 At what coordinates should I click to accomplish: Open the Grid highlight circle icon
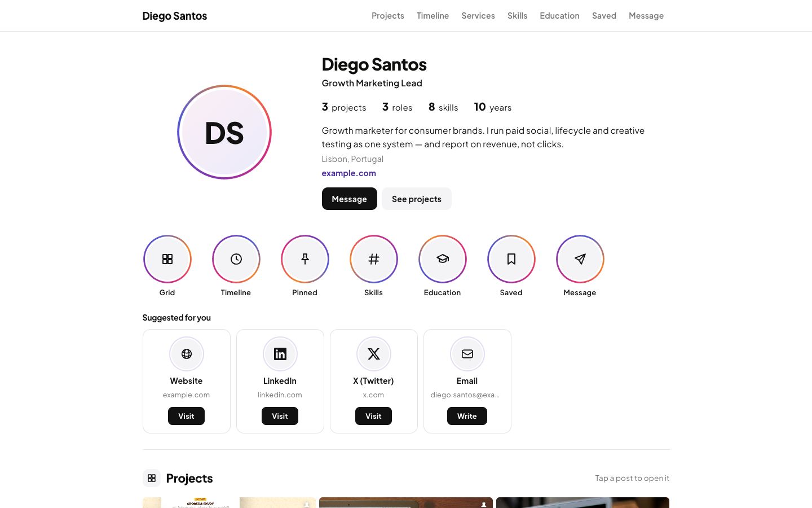coord(167,259)
